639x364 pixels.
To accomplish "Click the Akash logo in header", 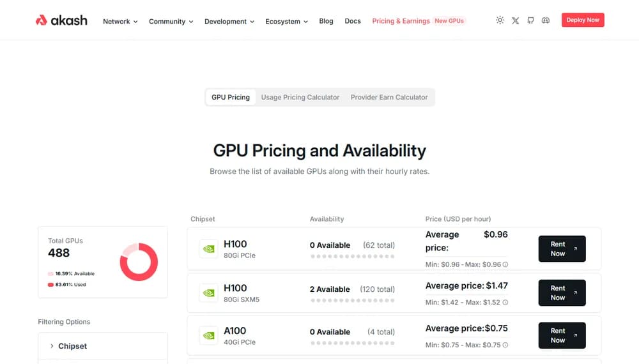I will [x=61, y=20].
